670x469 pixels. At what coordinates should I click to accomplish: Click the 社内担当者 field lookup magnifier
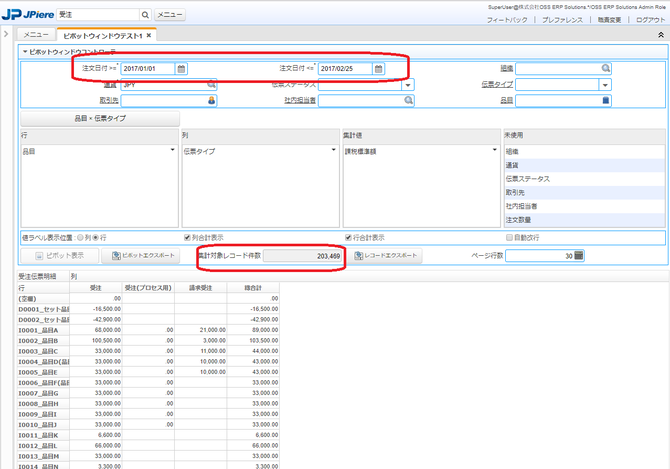pos(408,100)
